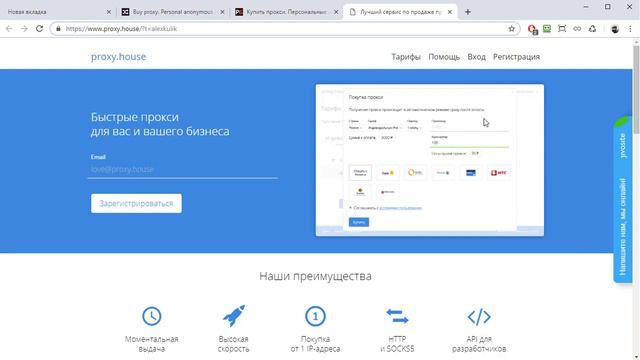This screenshot has width=640, height=360.
Task: Click the code brackets API icon
Action: pos(479,317)
